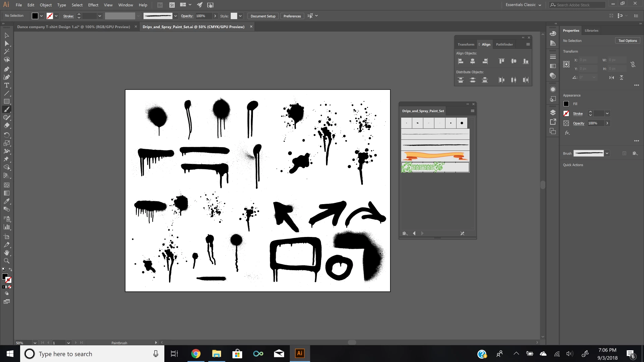Click Horizontal Align Left icon
Viewport: 644px width, 362px height.
[461, 61]
